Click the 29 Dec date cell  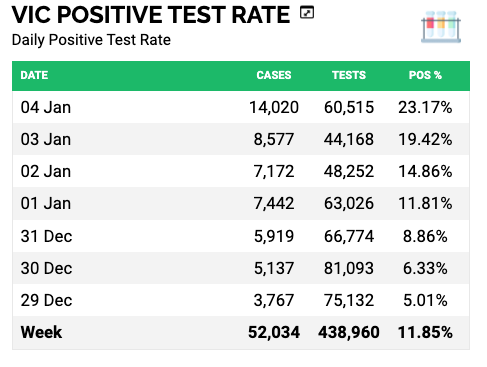46,300
